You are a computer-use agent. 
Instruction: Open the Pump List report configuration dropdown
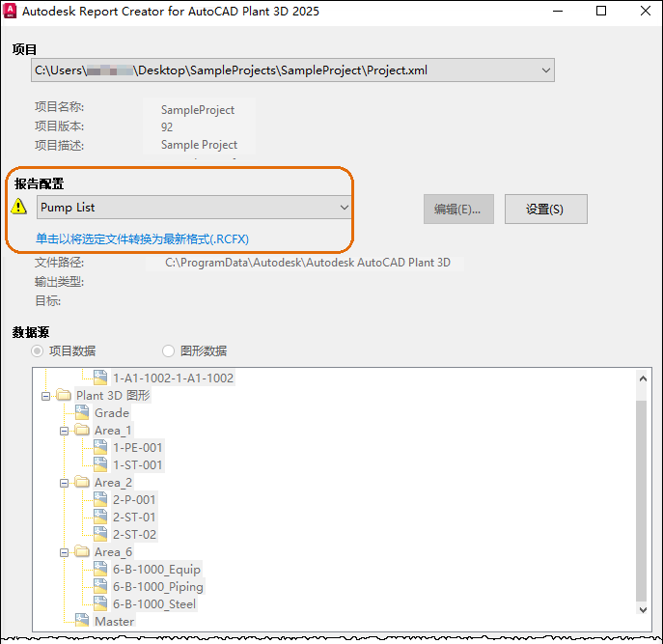pos(345,208)
